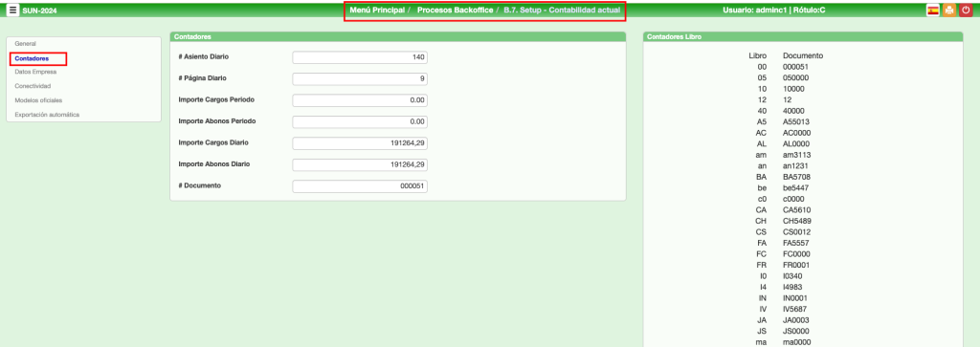The width and height of the screenshot is (980, 347).
Task: Select document A55013 in Contadores Libro
Action: [795, 121]
